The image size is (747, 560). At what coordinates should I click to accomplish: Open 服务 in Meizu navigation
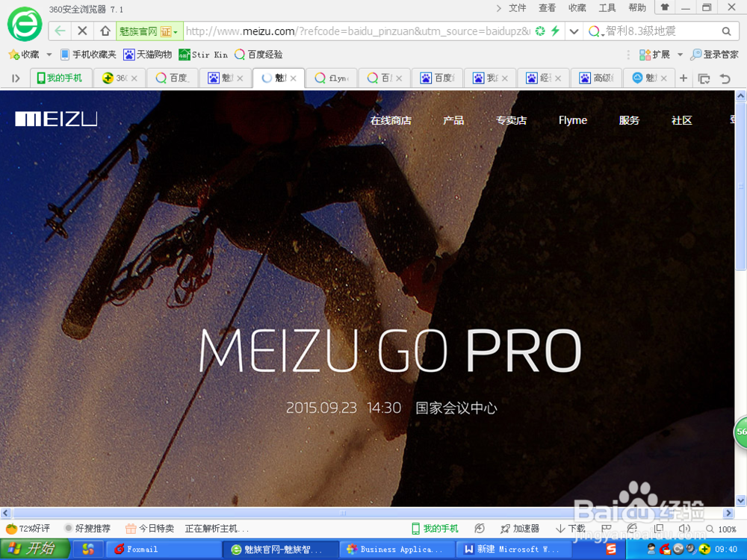[x=629, y=120]
